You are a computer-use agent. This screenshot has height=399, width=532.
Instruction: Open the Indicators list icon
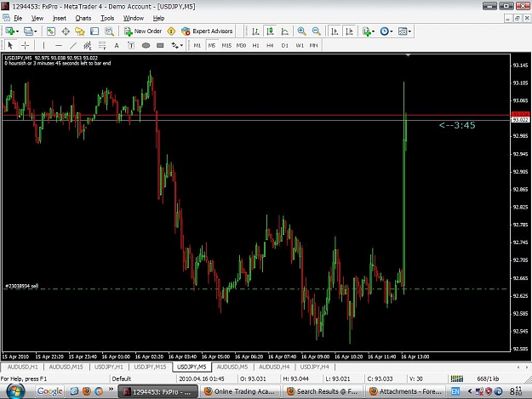click(366, 31)
